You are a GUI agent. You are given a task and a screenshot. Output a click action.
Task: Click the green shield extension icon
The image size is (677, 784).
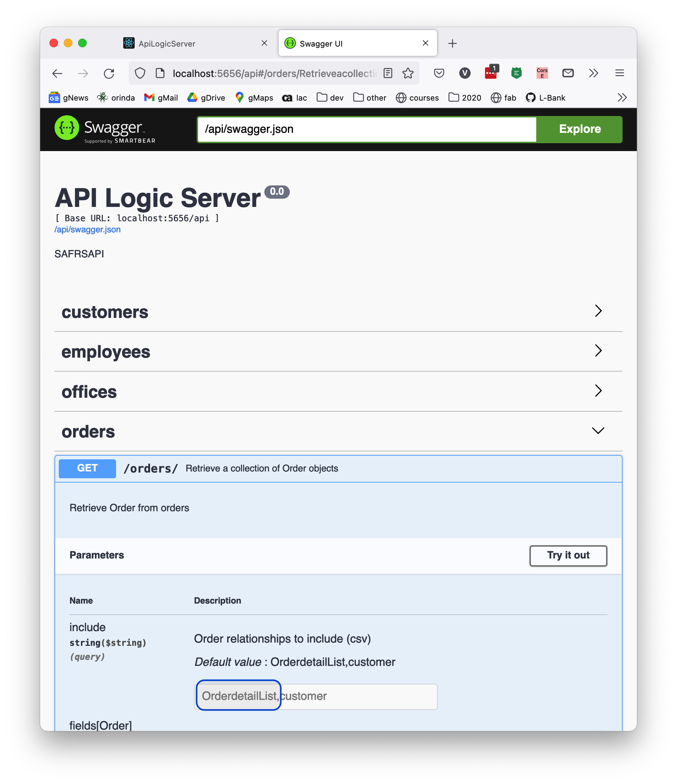click(x=516, y=73)
